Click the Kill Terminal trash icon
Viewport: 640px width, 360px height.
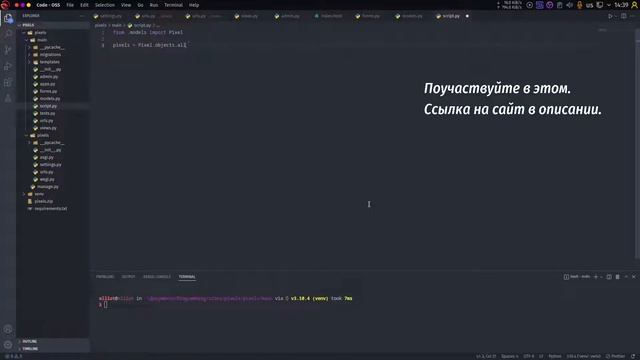618,277
